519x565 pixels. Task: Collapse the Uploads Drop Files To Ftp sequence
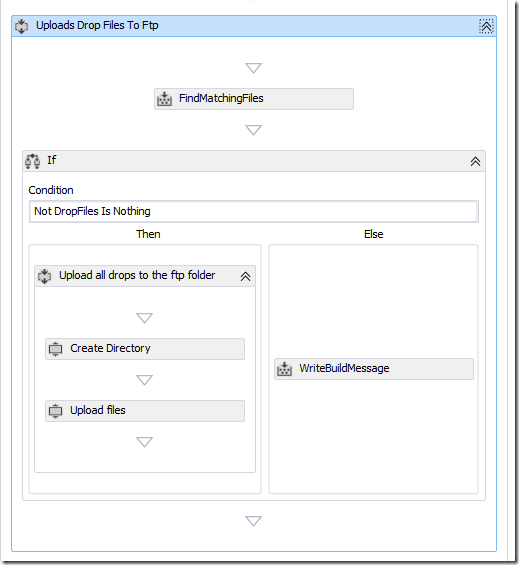[x=486, y=26]
